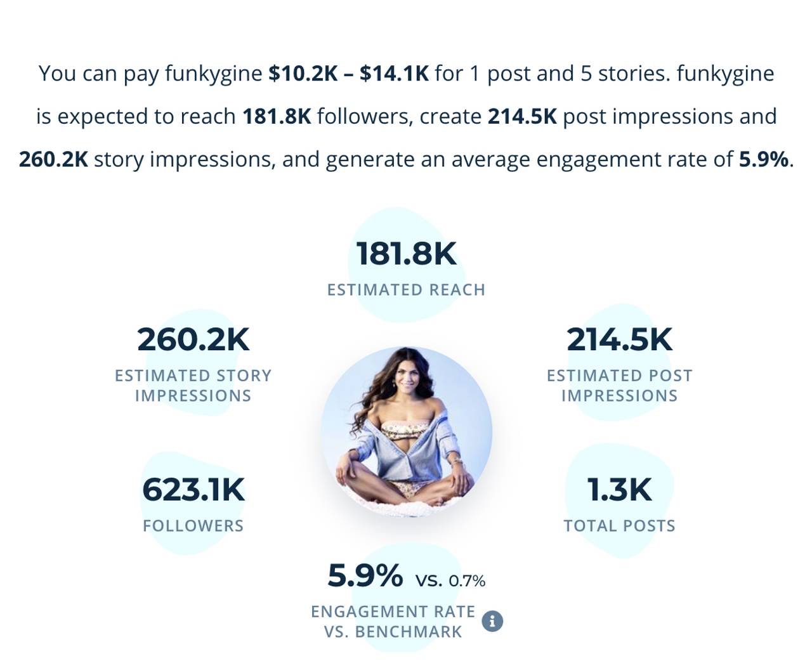Click the Engagement Rate vs. Benchmark label
The image size is (812, 668).
coord(393,622)
